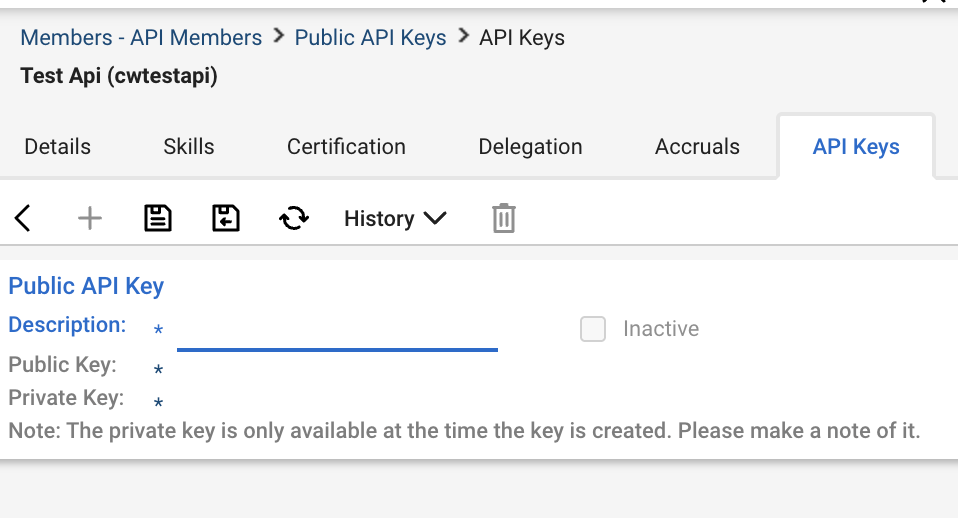Click the Save and Close icon

pyautogui.click(x=226, y=218)
